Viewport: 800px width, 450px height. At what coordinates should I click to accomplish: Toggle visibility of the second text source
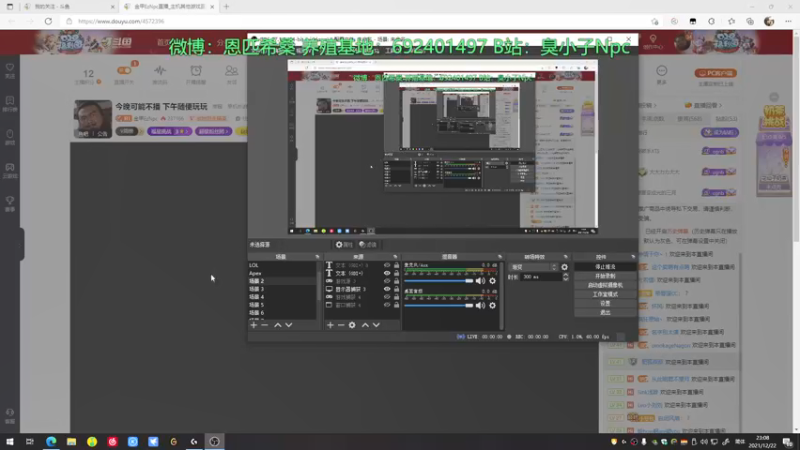[x=387, y=273]
